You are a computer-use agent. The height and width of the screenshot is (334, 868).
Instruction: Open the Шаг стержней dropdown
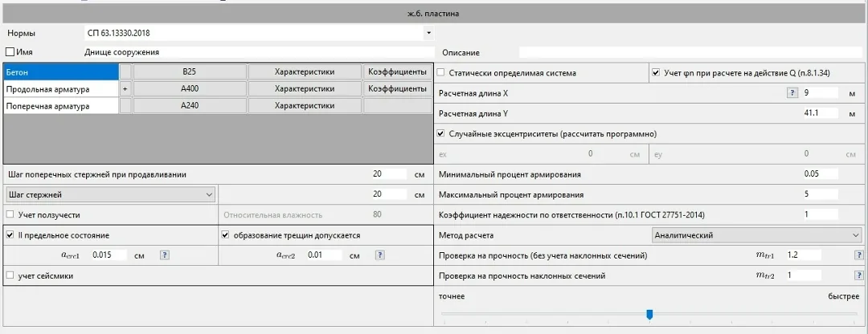[x=109, y=194]
